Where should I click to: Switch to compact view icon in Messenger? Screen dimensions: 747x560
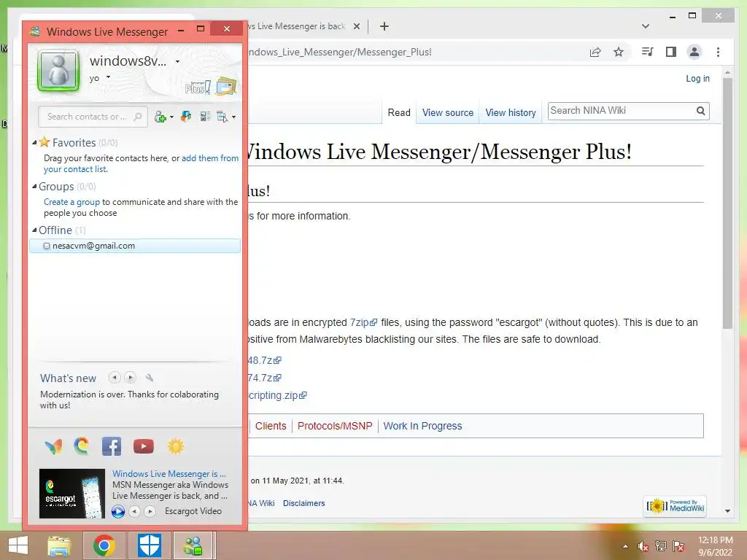(x=205, y=116)
